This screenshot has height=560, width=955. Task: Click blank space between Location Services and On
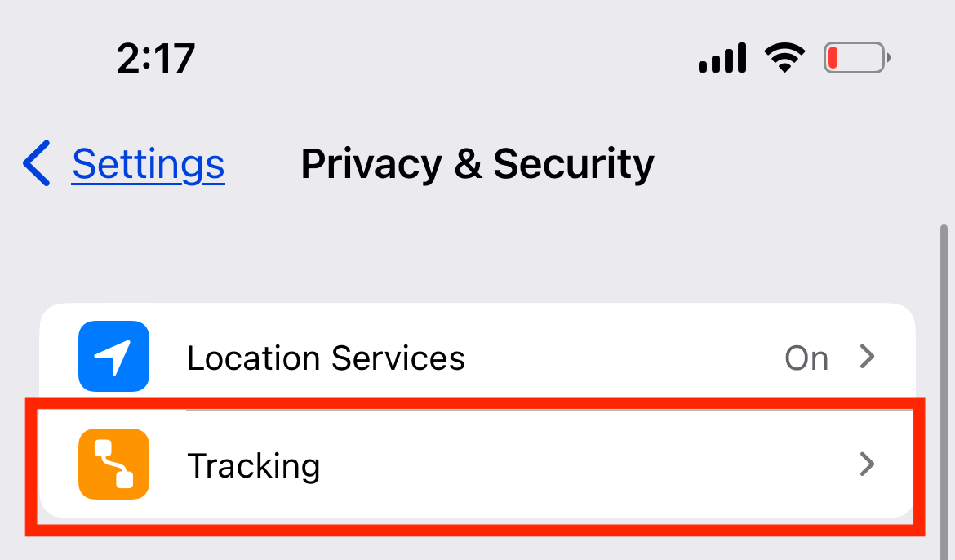(x=620, y=358)
